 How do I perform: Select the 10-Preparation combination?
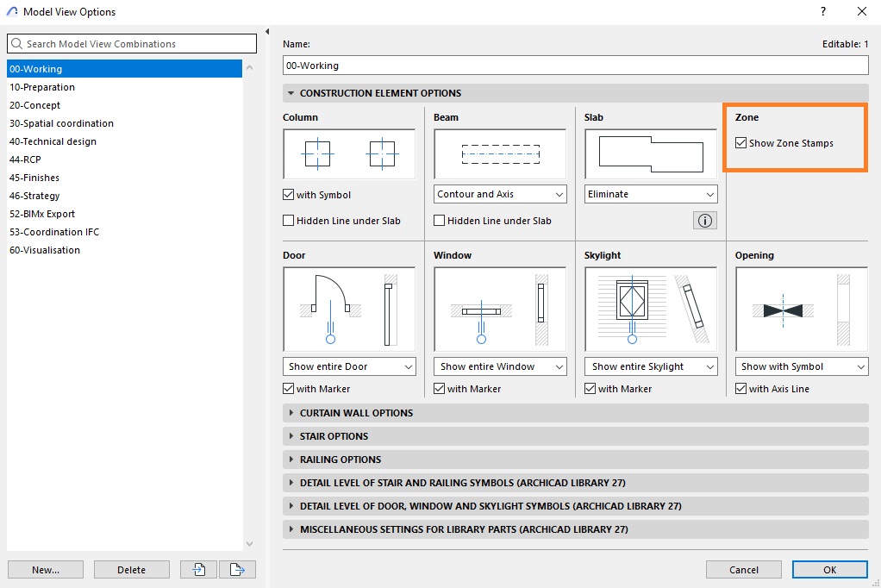[x=125, y=87]
